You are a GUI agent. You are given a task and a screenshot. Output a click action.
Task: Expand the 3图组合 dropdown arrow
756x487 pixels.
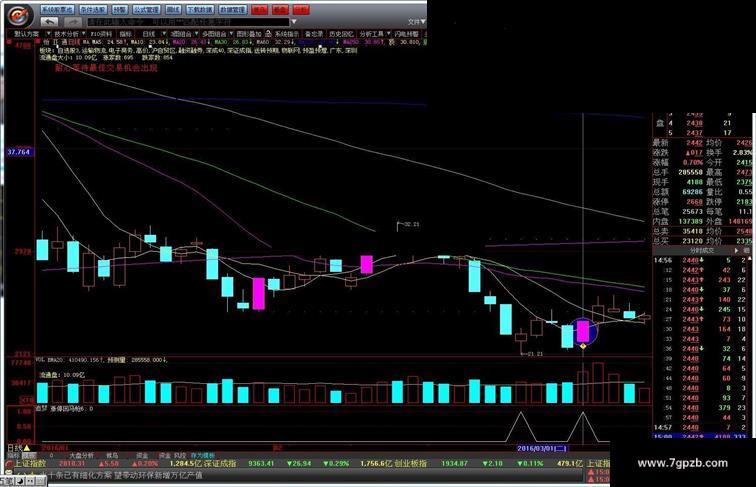tap(197, 34)
